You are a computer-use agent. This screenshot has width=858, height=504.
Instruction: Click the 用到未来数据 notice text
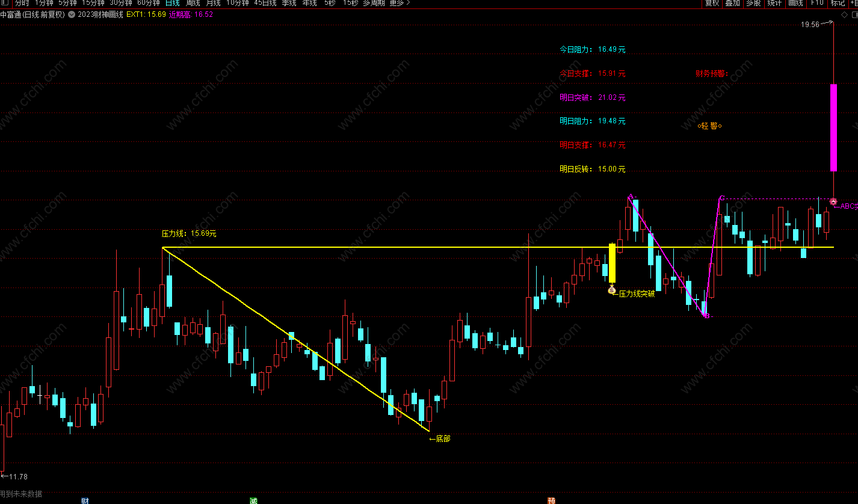(21, 494)
